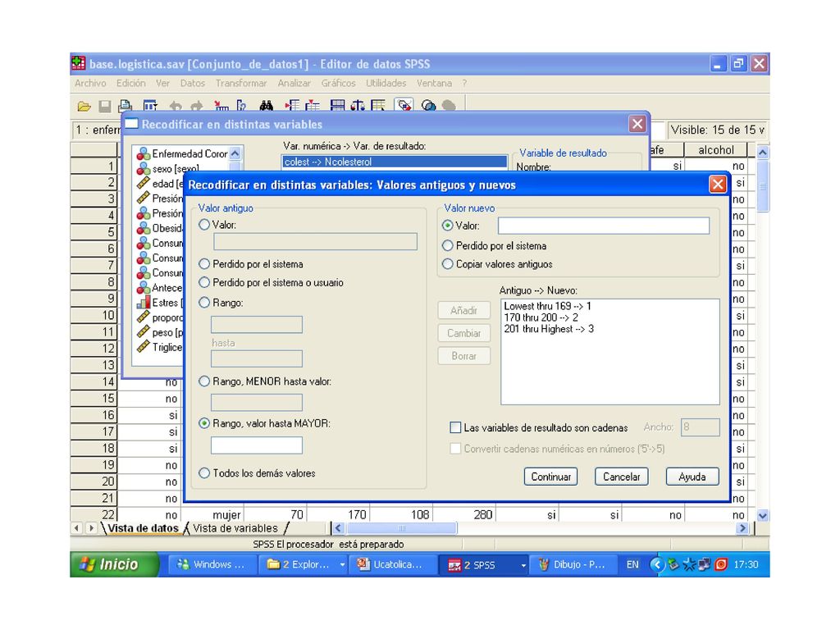
Task: Switch to the 'Vista de variables' tab
Action: click(x=235, y=528)
